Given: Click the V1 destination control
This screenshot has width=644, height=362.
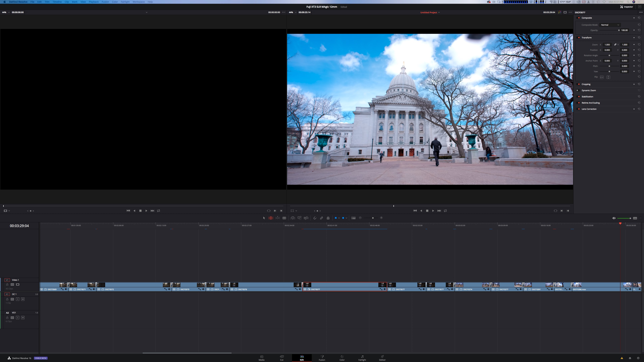Looking at the screenshot, I should click(x=7, y=280).
